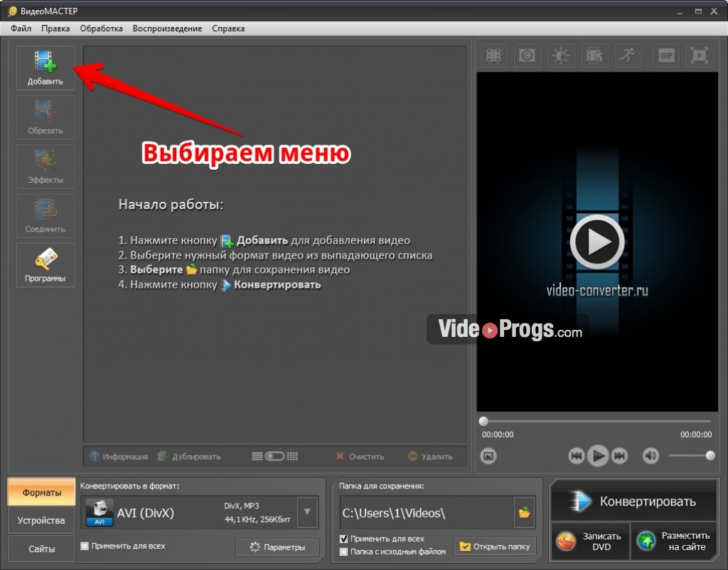Select the list view icon
728x570 pixels.
pos(257,456)
